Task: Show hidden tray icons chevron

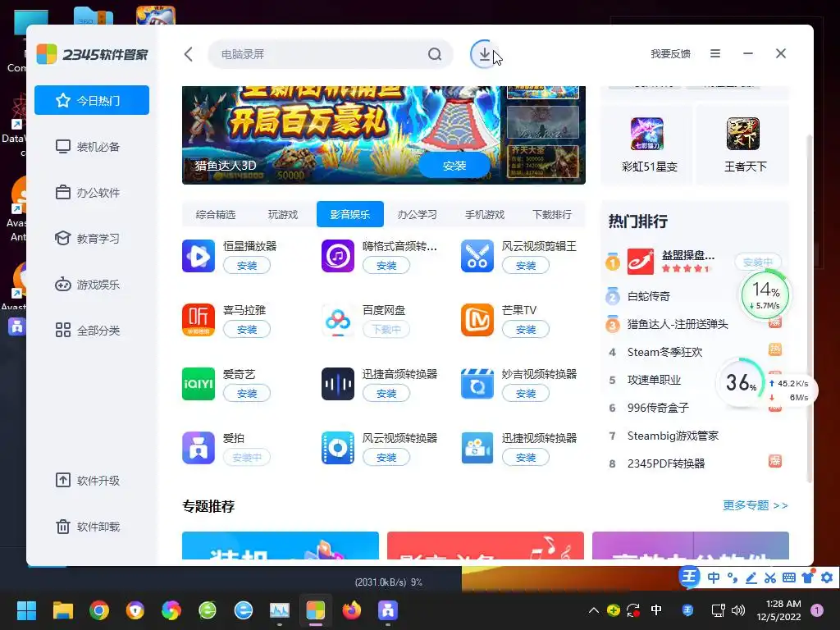Action: click(594, 610)
